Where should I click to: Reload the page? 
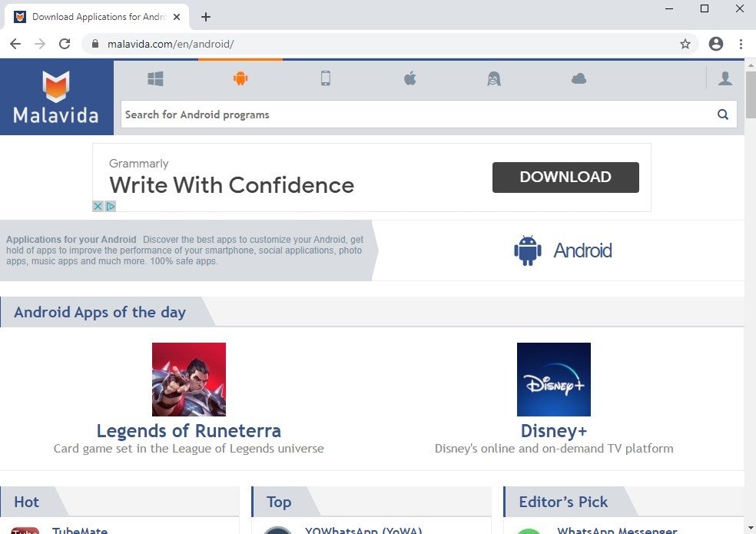65,44
